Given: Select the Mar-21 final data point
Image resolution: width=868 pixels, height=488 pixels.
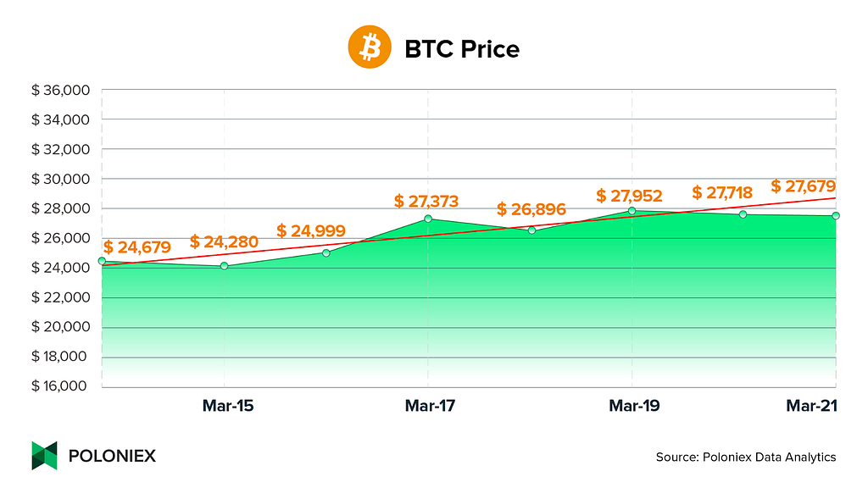Looking at the screenshot, I should (x=835, y=216).
